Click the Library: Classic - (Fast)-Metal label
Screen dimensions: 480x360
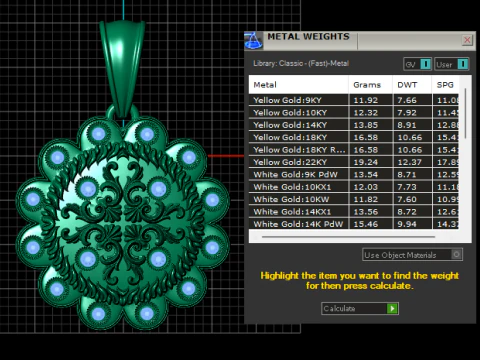tap(301, 63)
